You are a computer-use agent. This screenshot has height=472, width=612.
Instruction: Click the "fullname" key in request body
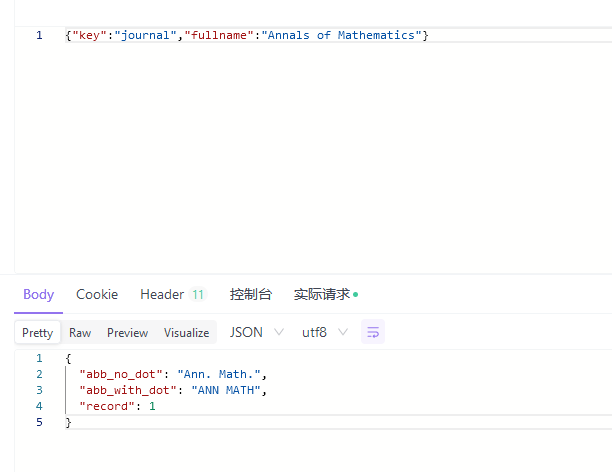click(219, 35)
